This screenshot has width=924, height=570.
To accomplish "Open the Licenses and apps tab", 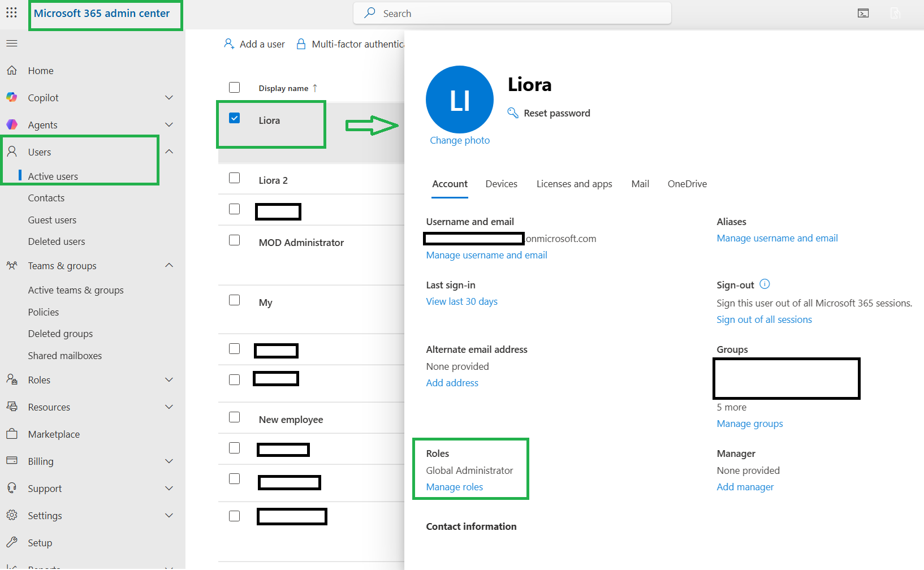I will 574,184.
